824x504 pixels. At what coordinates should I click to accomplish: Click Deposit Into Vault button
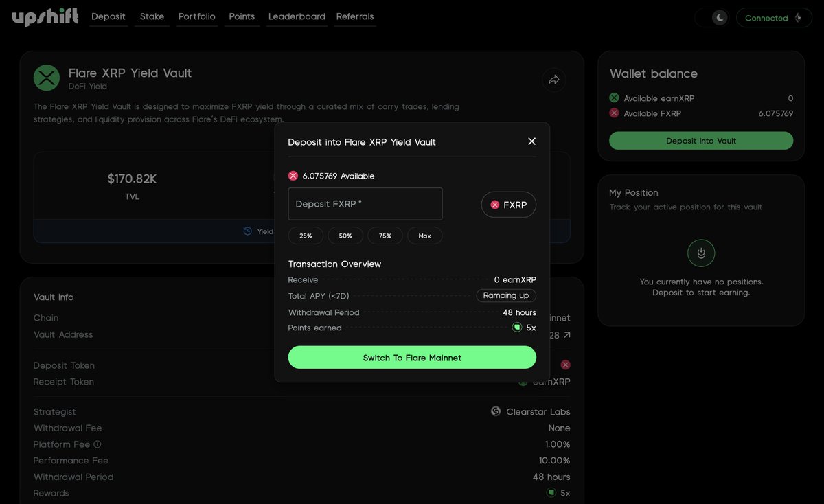pos(701,141)
